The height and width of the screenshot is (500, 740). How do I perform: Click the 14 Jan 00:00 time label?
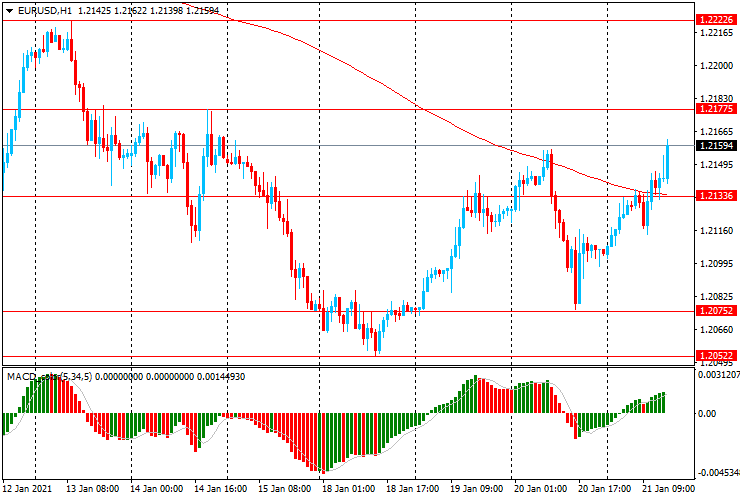[156, 489]
